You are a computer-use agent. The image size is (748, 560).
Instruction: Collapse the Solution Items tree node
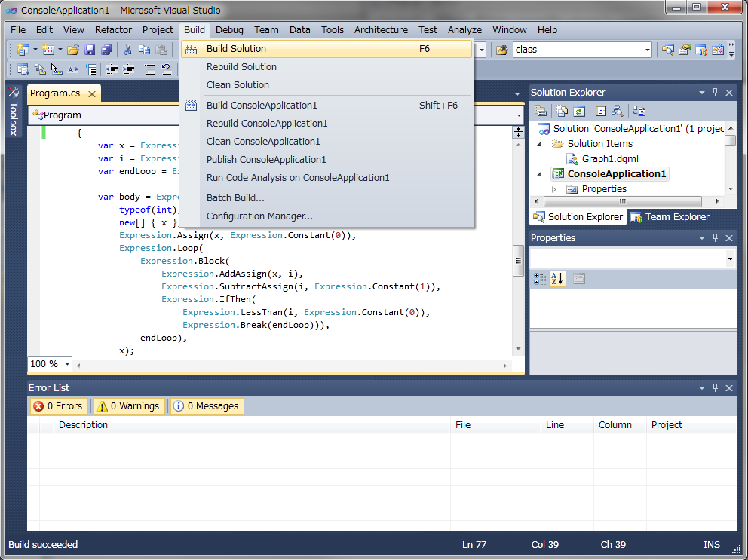click(540, 143)
